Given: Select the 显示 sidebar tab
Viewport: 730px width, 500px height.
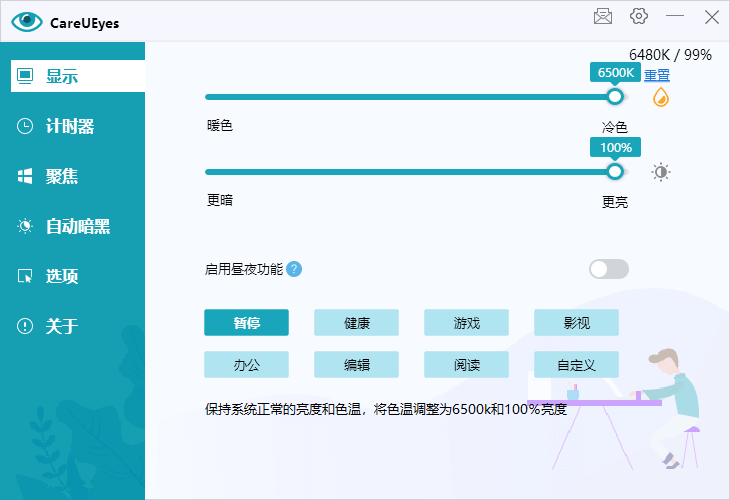Looking at the screenshot, I should 78,76.
